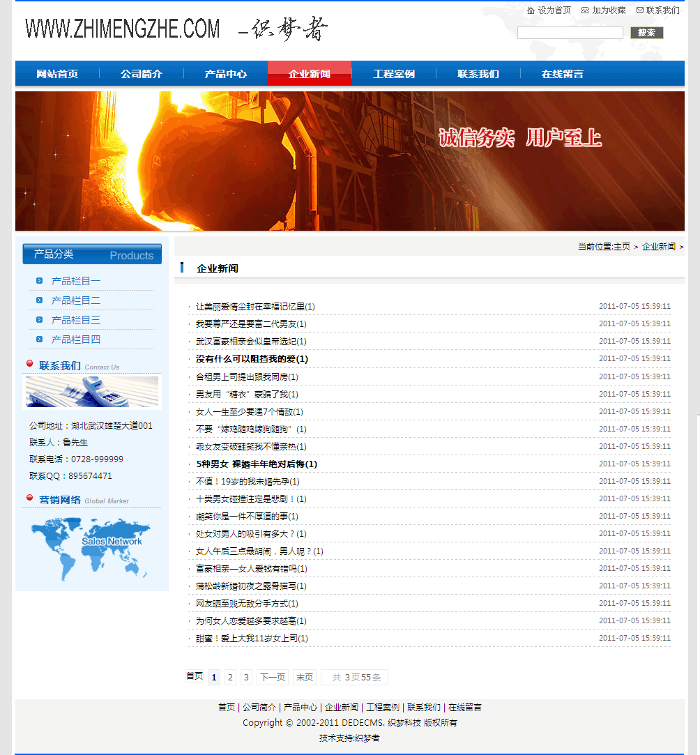Jump to last page with 末页
700x755 pixels.
click(x=304, y=677)
